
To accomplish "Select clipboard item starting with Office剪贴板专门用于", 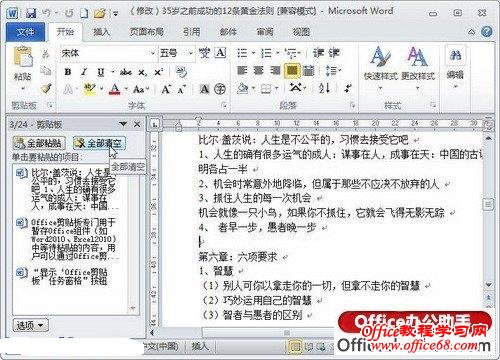I will [x=67, y=239].
